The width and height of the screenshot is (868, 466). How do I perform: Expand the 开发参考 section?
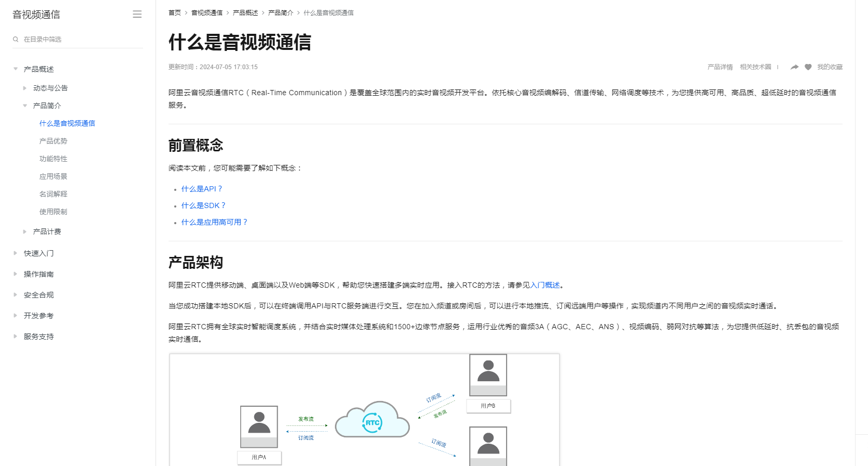[16, 316]
